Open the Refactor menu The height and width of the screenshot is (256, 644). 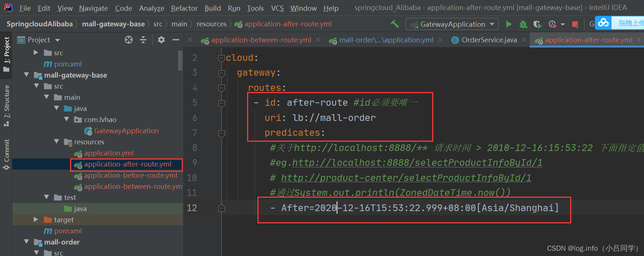coord(184,8)
